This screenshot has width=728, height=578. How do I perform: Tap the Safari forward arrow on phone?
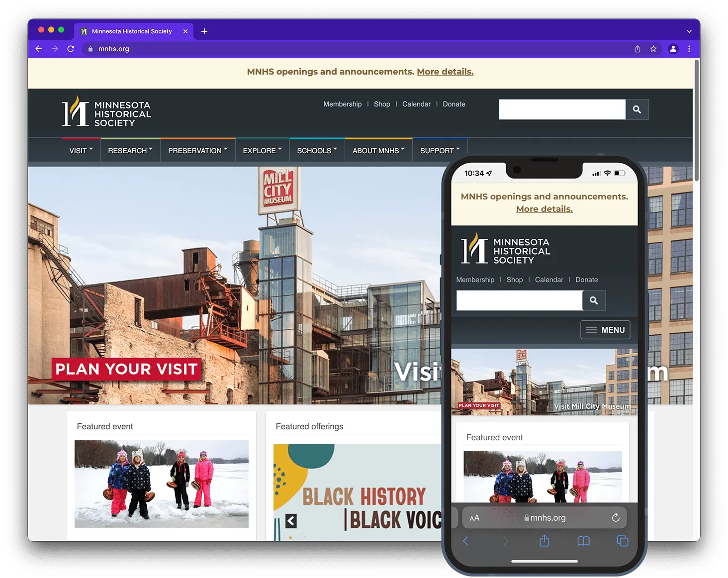(x=506, y=541)
